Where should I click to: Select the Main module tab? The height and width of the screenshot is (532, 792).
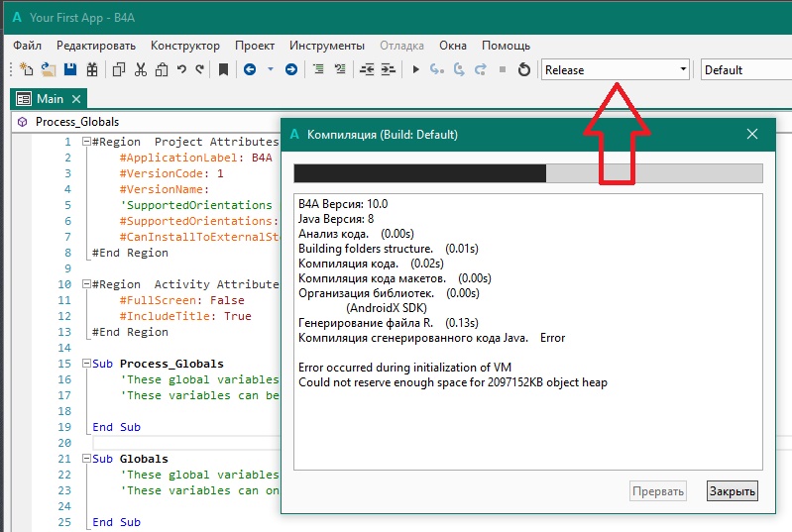pos(50,99)
